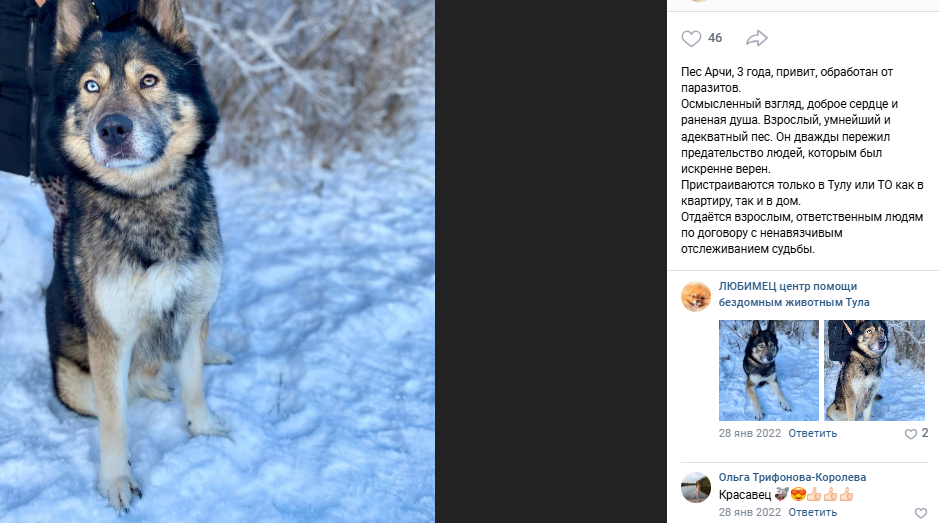The width and height of the screenshot is (939, 523).
Task: Like Ольга Трифонова-Королева's comment
Action: click(x=921, y=513)
